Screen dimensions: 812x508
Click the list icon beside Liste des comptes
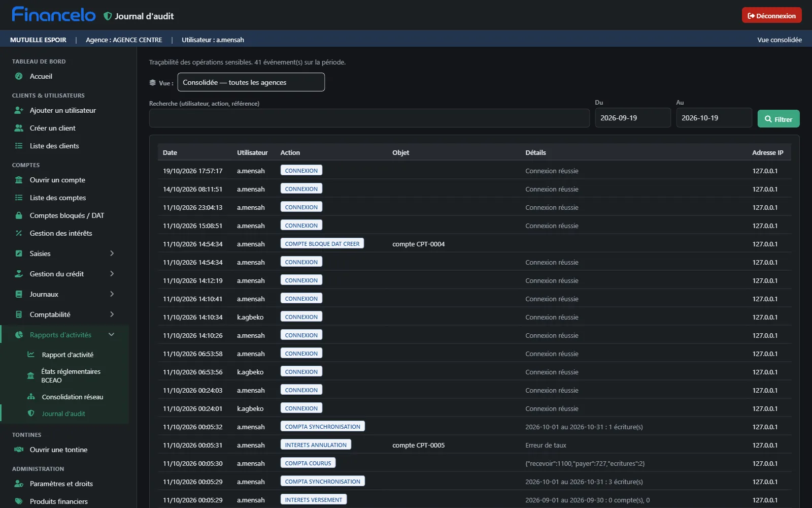pos(19,198)
